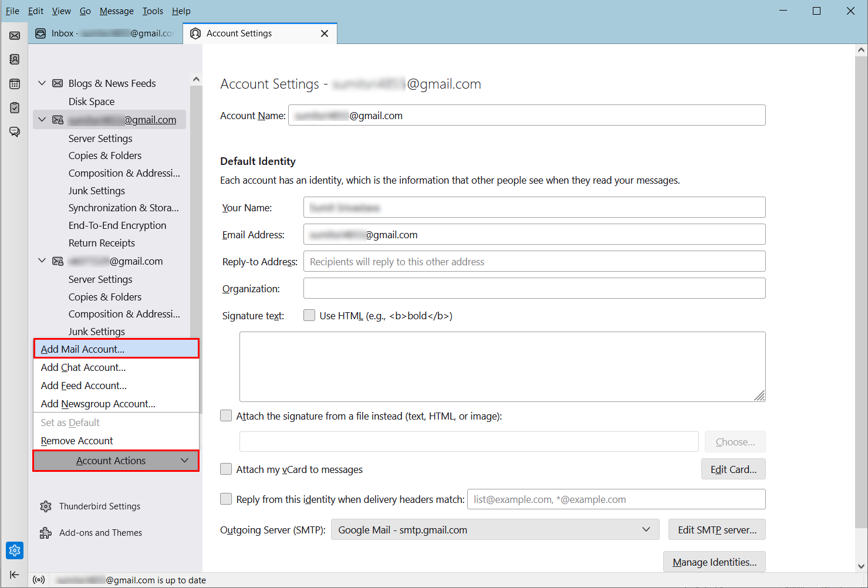The image size is (868, 588).
Task: Click inside the Signature text area
Action: [x=502, y=367]
